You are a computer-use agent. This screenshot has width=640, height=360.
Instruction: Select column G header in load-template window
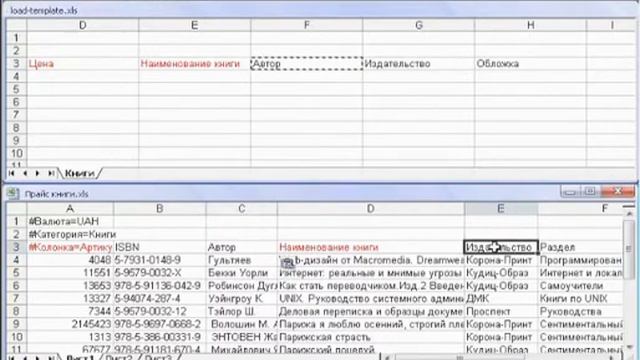coord(418,25)
